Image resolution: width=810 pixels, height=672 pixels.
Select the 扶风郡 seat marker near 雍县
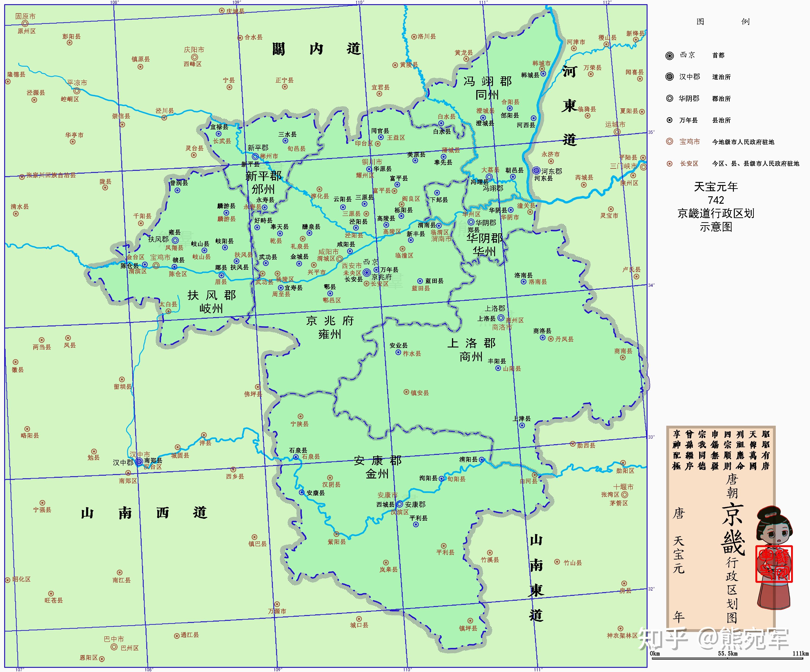tap(175, 240)
